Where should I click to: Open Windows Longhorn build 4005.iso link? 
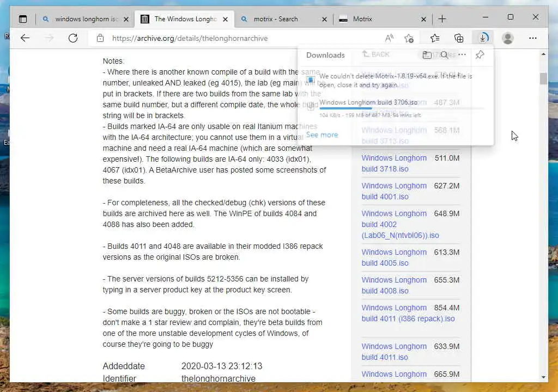pyautogui.click(x=394, y=258)
